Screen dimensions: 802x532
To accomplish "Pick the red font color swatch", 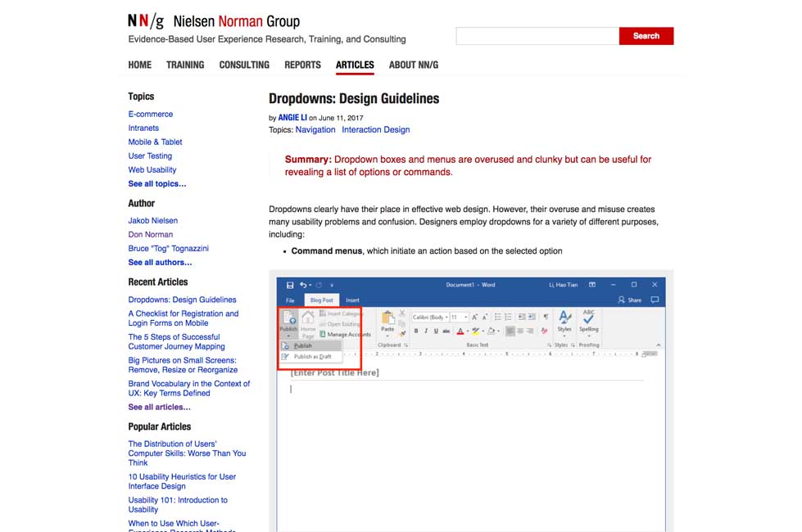I will click(x=460, y=331).
